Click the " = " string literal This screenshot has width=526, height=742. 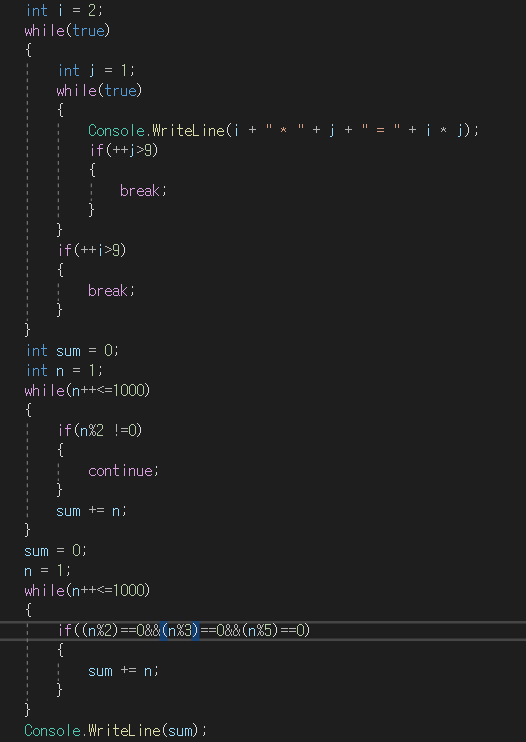(x=381, y=130)
